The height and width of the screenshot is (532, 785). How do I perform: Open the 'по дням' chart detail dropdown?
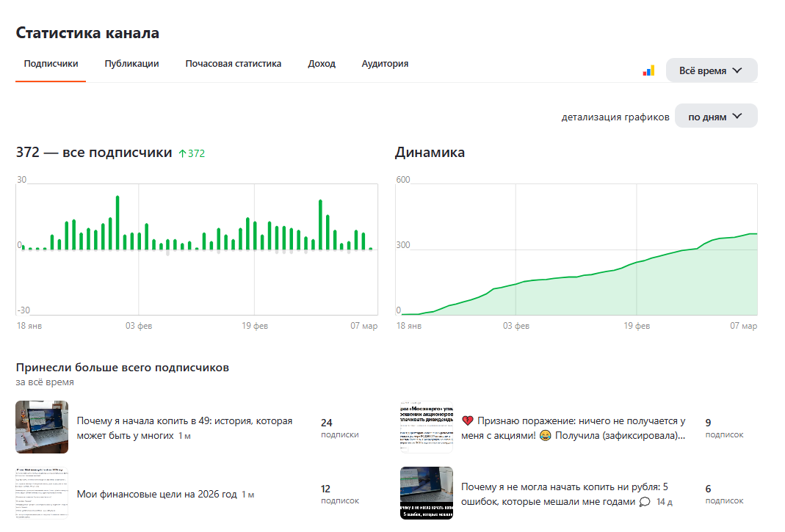[715, 115]
